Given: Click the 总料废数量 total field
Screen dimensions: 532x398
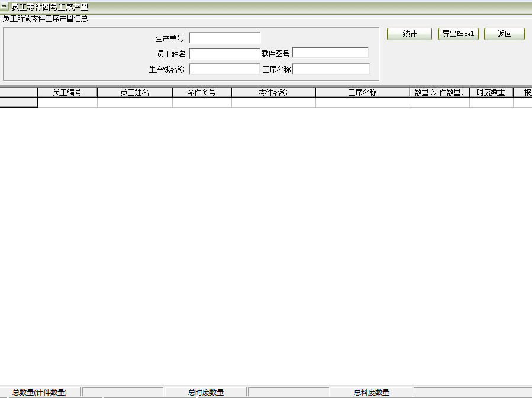Looking at the screenshot, I should pos(470,391).
